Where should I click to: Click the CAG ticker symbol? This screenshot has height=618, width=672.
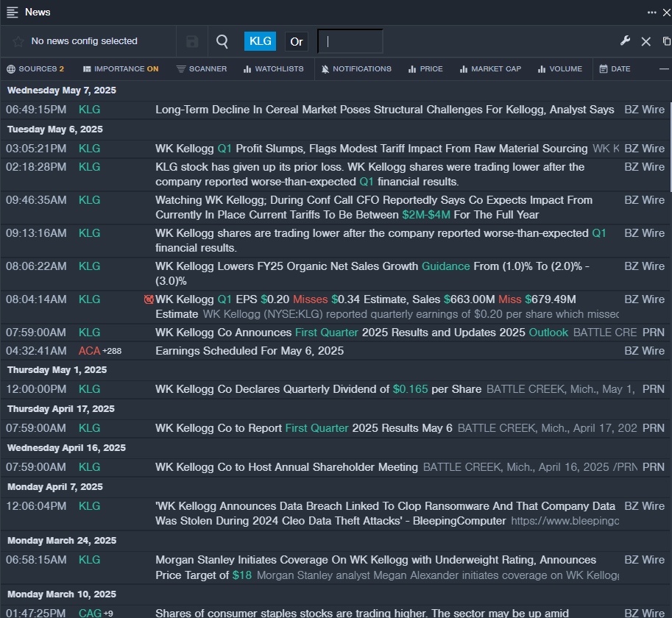click(90, 613)
